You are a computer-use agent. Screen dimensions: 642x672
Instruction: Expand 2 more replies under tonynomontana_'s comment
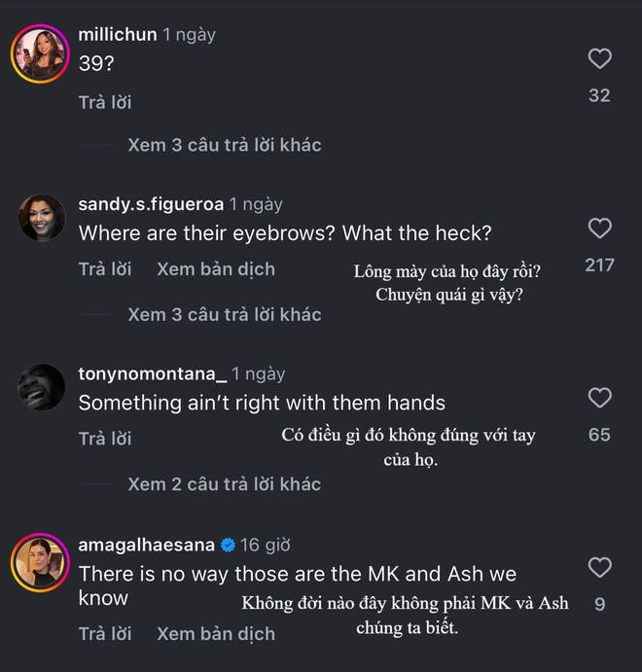tap(224, 483)
